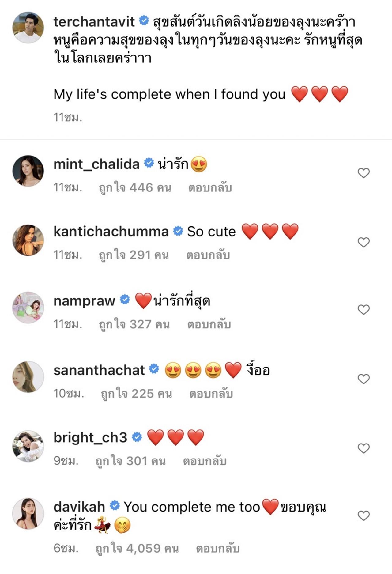
Task: Tap the heart on kantichachumma's comment
Action: [364, 242]
